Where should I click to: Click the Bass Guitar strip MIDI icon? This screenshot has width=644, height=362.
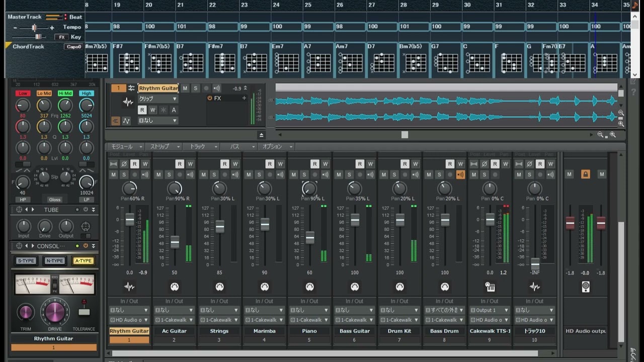(x=355, y=287)
